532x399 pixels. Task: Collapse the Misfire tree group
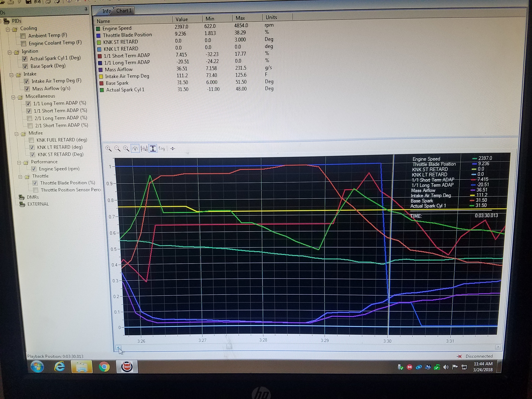click(x=16, y=134)
